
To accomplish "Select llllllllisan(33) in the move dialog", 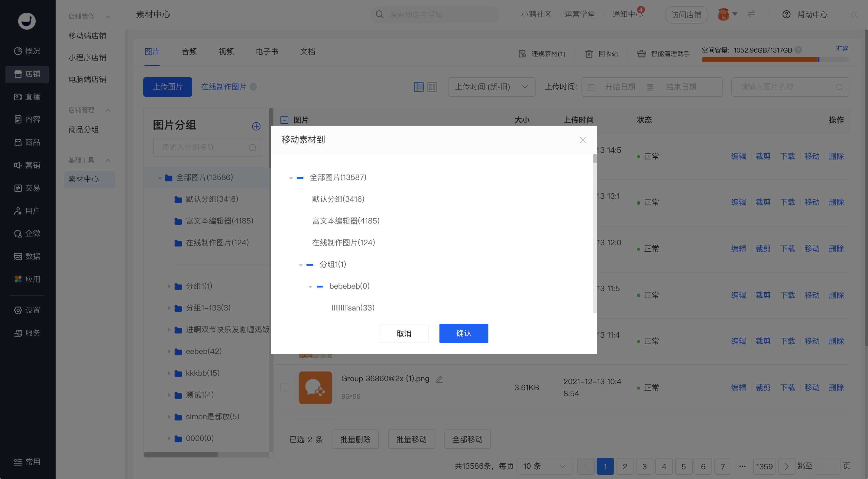I will (x=353, y=308).
